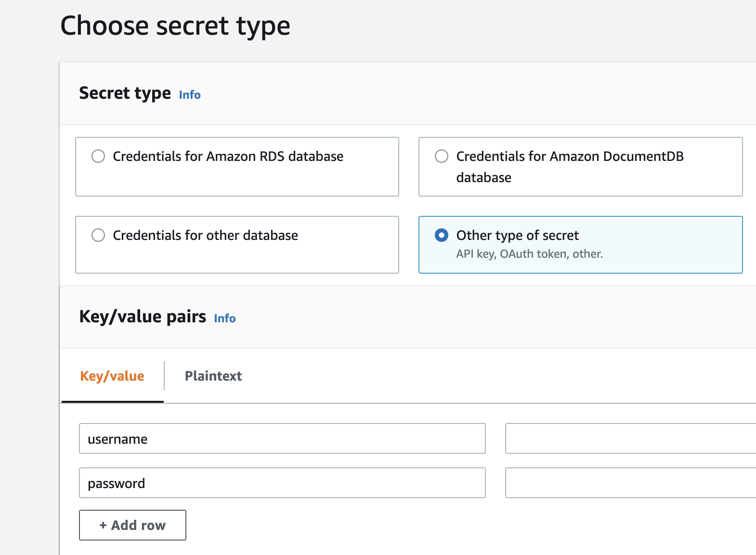Click 'API key, OAuth token, other.' description
The width and height of the screenshot is (756, 555).
click(530, 254)
